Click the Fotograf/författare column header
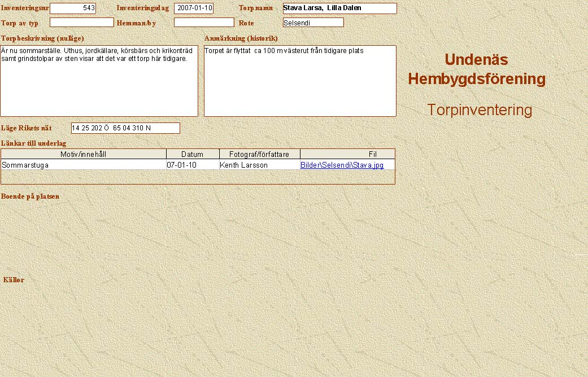Image resolution: width=588 pixels, height=377 pixels. 259,154
